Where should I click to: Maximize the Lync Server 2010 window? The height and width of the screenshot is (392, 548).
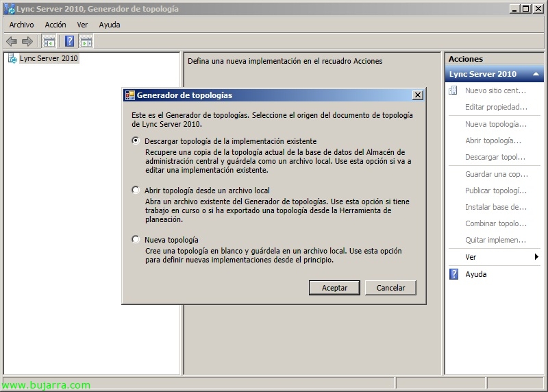pos(525,9)
